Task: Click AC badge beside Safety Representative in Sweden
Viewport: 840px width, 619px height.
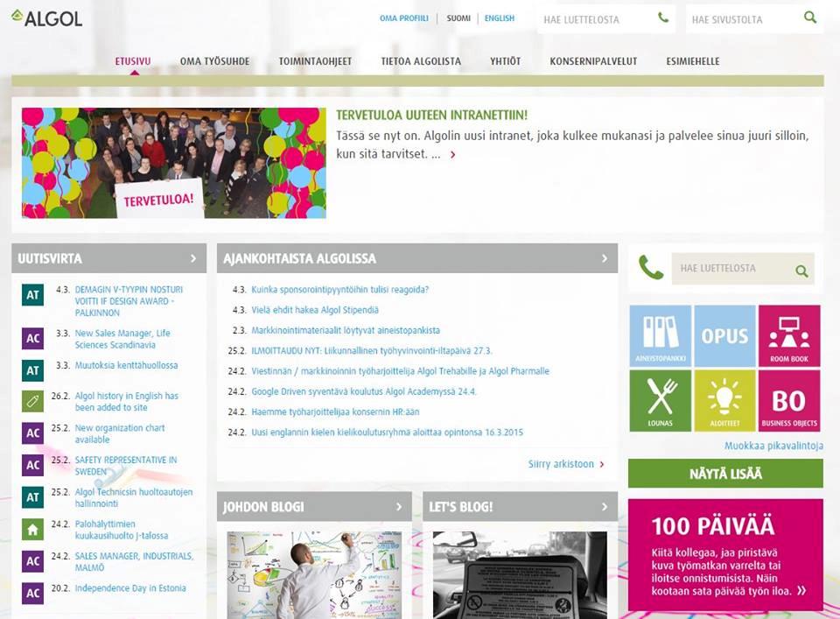Action: pos(32,465)
